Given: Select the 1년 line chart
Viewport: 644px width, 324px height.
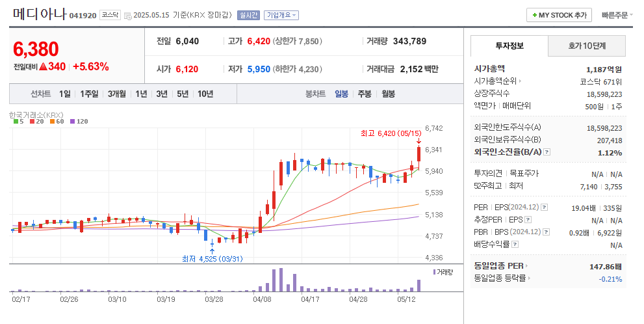Looking at the screenshot, I should point(141,94).
